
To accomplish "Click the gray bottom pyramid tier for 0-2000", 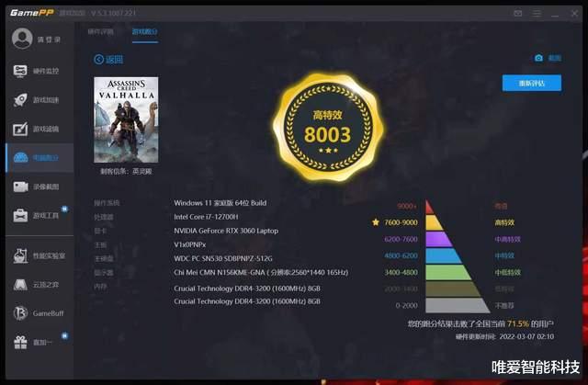I will point(456,305).
